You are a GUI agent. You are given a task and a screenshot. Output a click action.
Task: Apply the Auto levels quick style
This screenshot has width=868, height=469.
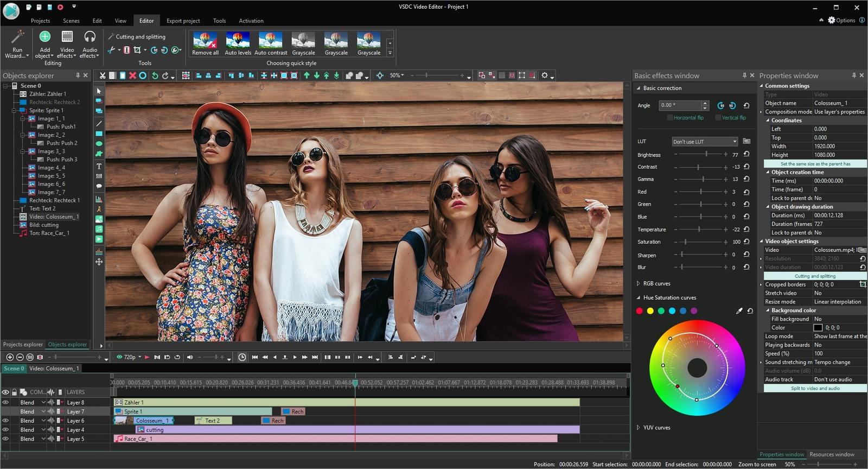click(238, 40)
